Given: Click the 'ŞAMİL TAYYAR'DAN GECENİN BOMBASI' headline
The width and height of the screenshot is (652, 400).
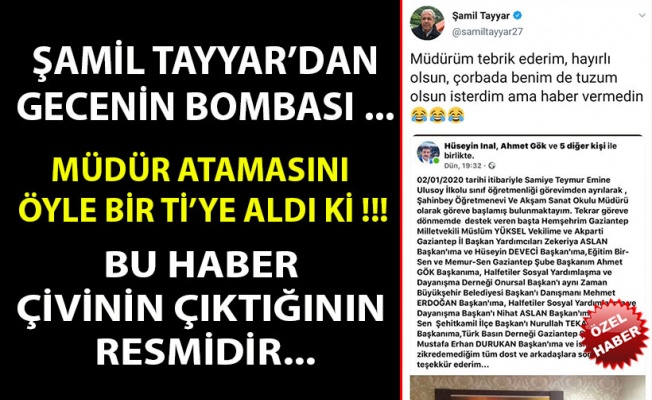Looking at the screenshot, I should [205, 84].
